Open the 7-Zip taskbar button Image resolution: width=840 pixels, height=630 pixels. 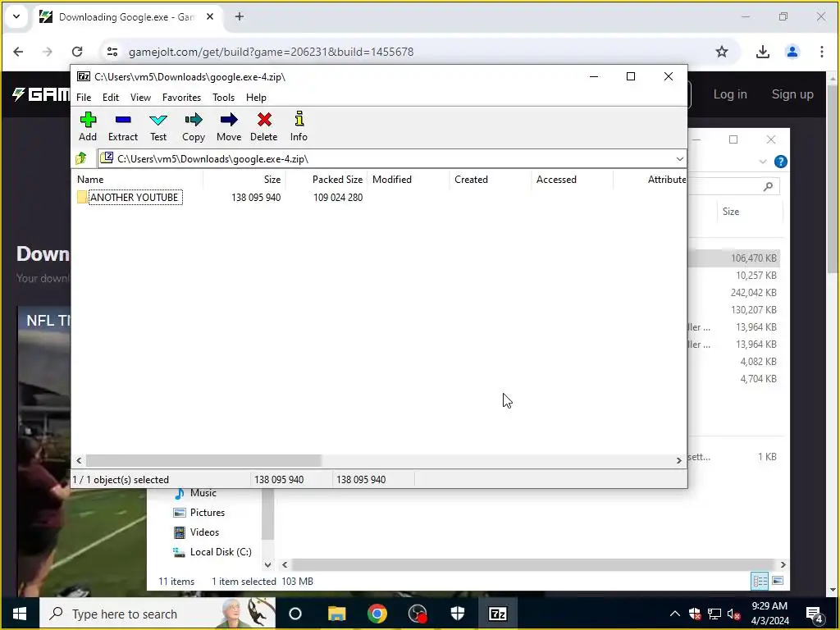(498, 614)
